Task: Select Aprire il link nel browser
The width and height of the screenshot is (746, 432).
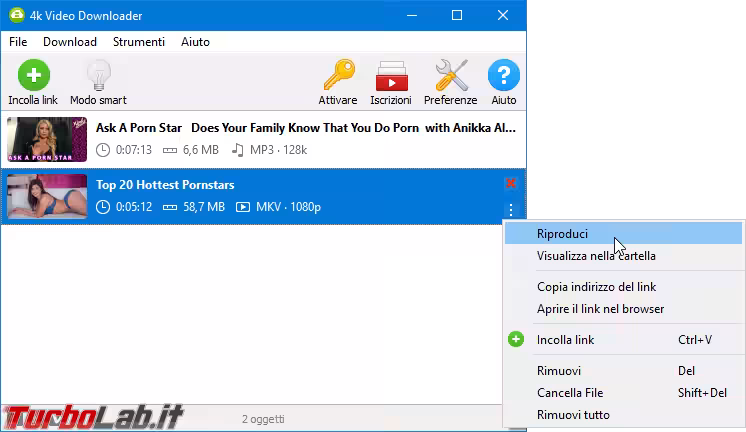Action: (x=600, y=309)
